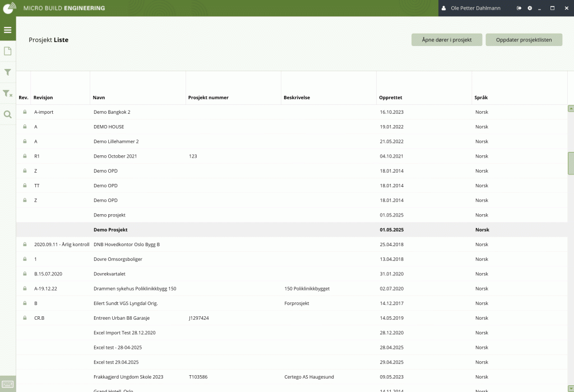Click the Åpne dører i prosjekt button
The width and height of the screenshot is (574, 392).
click(447, 40)
